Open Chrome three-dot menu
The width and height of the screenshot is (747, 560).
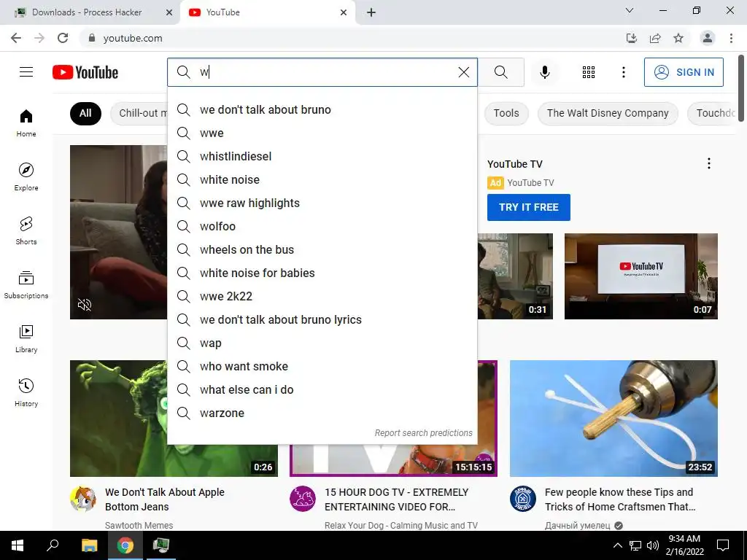(731, 38)
